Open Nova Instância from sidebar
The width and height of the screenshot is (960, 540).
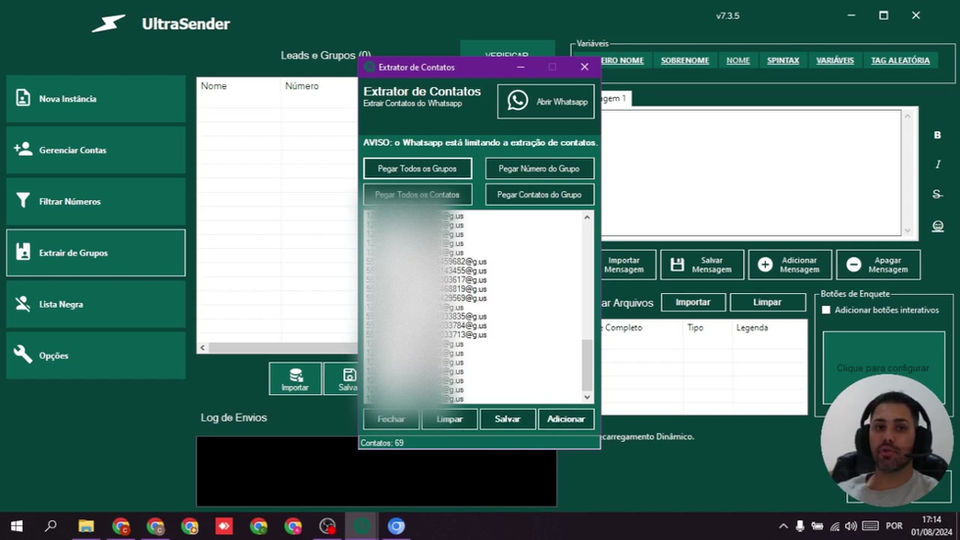[96, 99]
